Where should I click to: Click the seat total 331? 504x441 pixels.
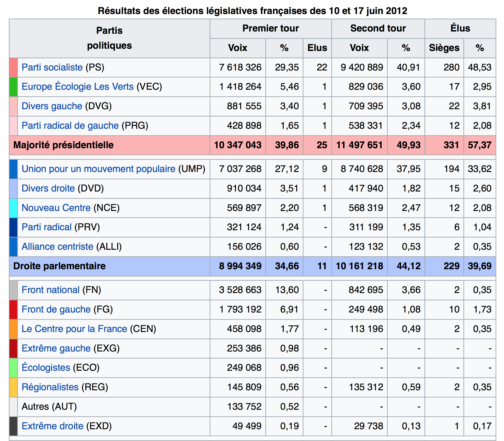point(452,145)
